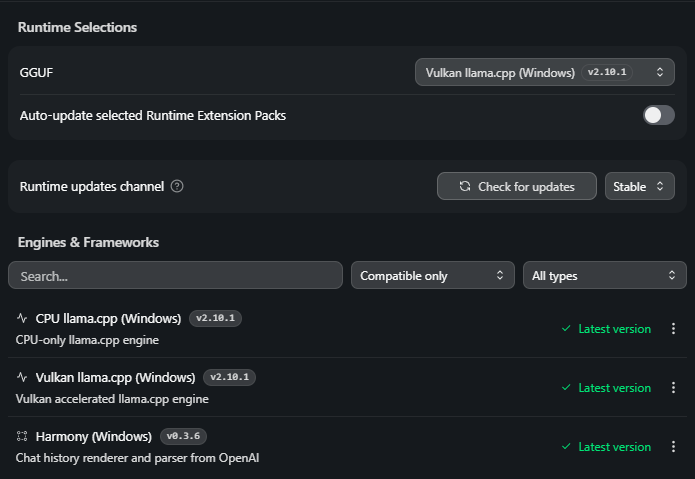Focus the engines search field
The width and height of the screenshot is (695, 479).
175,275
